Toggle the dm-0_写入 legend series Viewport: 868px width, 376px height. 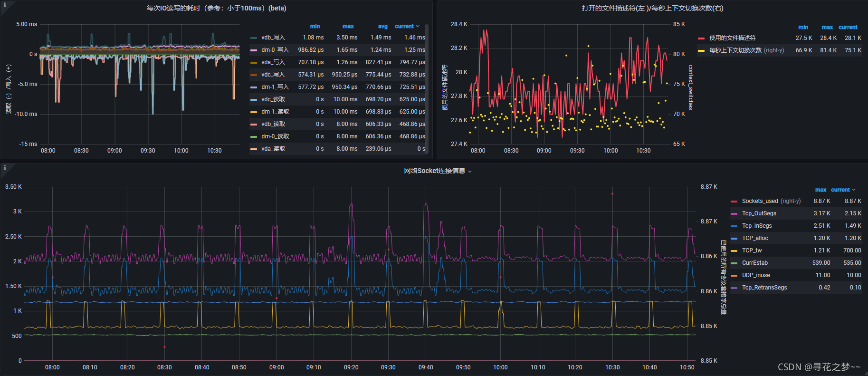pos(275,50)
